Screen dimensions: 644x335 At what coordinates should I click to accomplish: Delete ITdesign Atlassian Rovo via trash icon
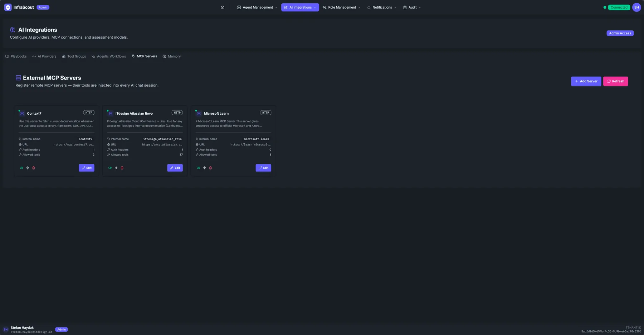122,168
